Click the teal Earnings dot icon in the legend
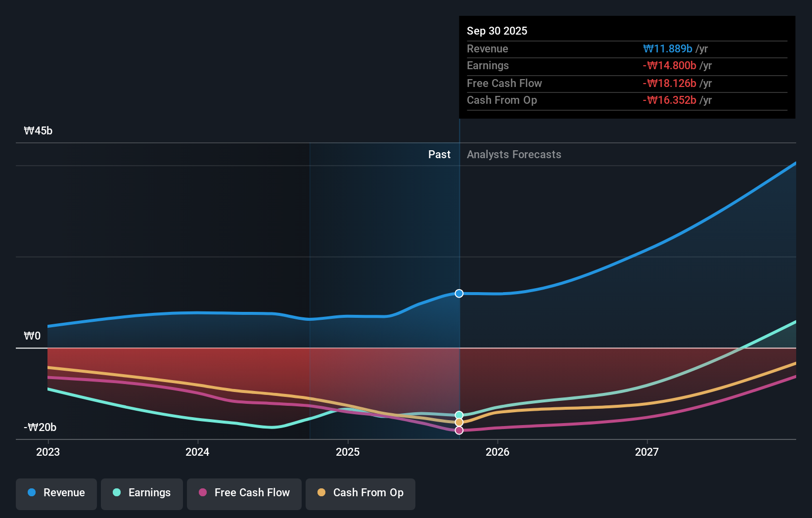 tap(116, 493)
